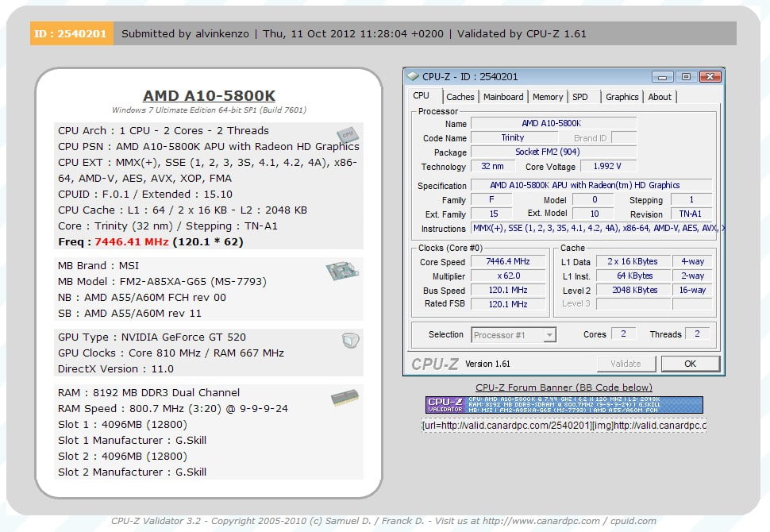Click the red 7446.41 MHz frequency text

pyautogui.click(x=132, y=241)
